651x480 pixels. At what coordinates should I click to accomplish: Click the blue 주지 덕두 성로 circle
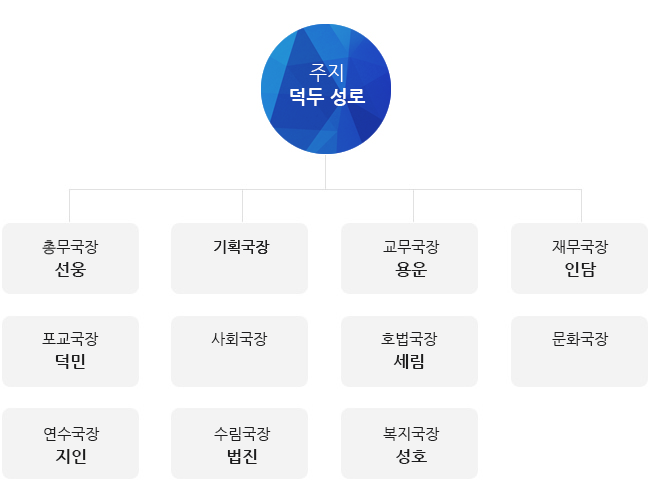326,88
